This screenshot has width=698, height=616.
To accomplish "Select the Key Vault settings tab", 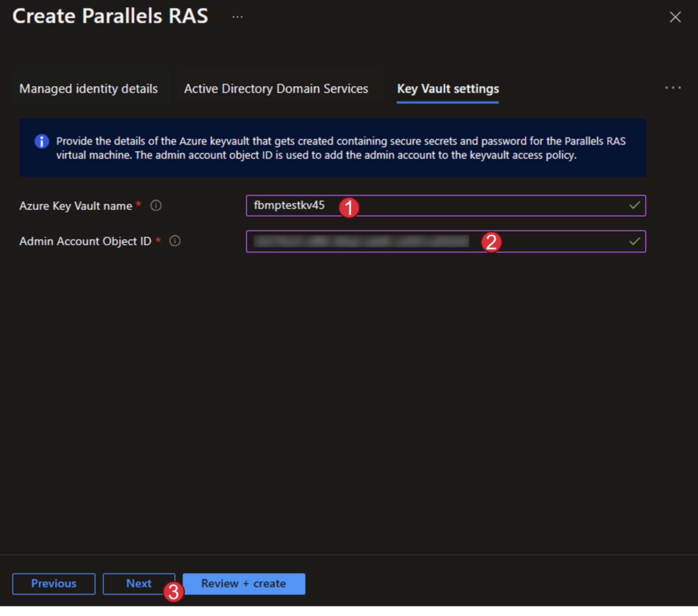I will tap(448, 89).
